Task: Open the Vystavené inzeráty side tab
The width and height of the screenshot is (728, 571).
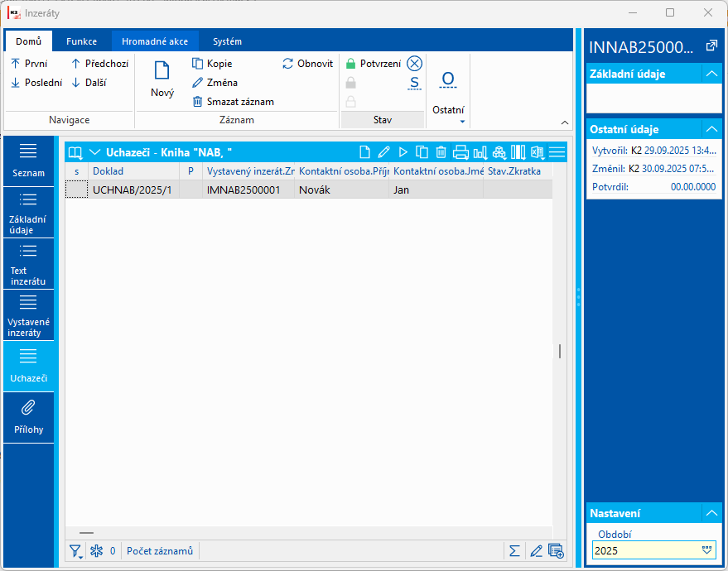Action: (x=28, y=315)
